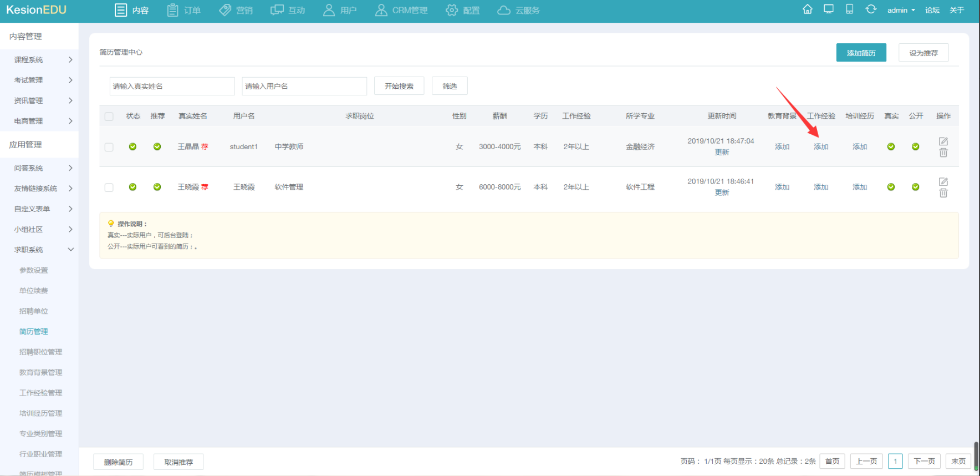Click the 添加简历 button
The width and height of the screenshot is (980, 476).
[x=861, y=53]
